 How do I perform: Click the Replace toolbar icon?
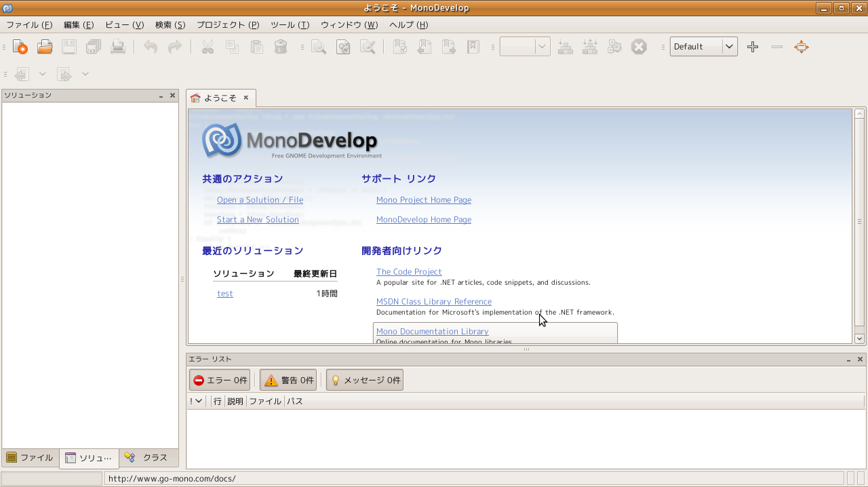click(368, 47)
